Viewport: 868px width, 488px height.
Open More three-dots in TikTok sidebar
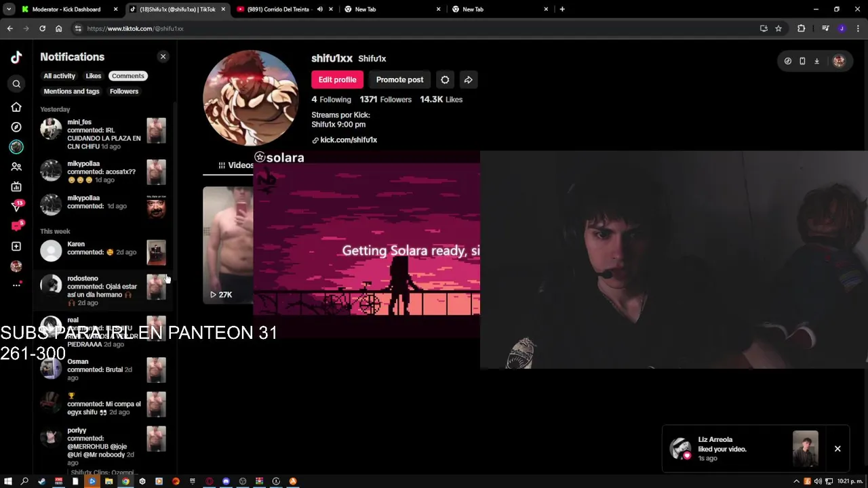tap(16, 285)
